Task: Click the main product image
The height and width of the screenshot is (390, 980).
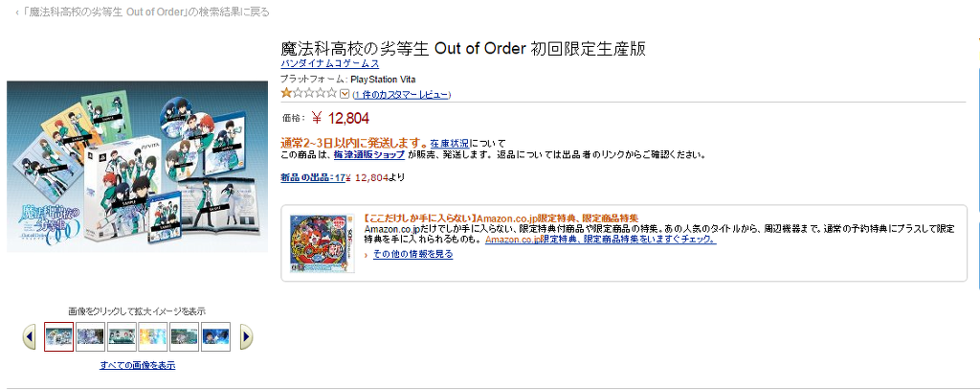Action: pos(137,166)
